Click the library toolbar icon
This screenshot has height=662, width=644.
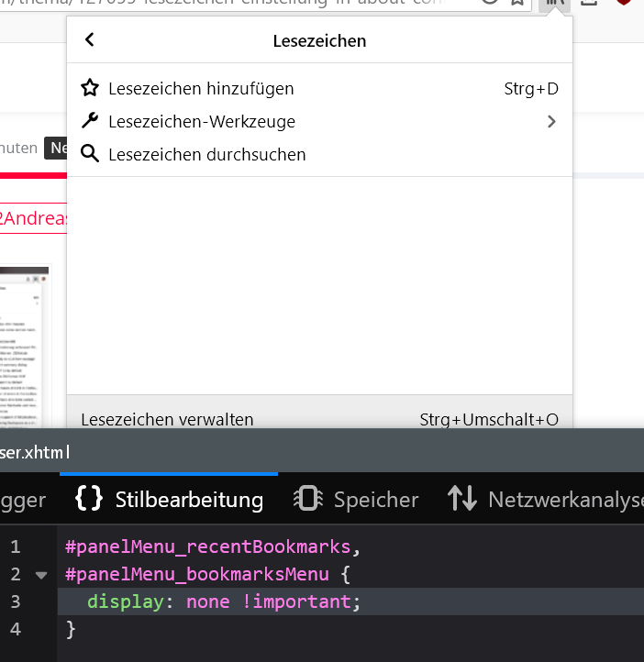554,4
